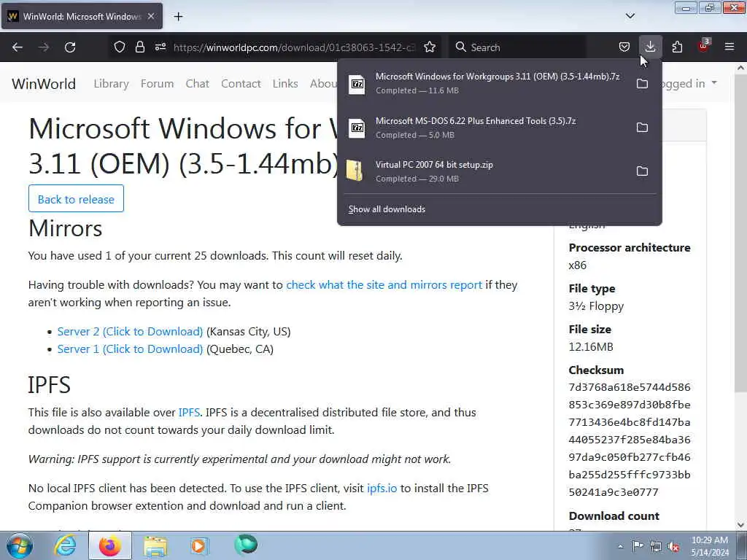Select the WinWorld browser tab

click(82, 16)
